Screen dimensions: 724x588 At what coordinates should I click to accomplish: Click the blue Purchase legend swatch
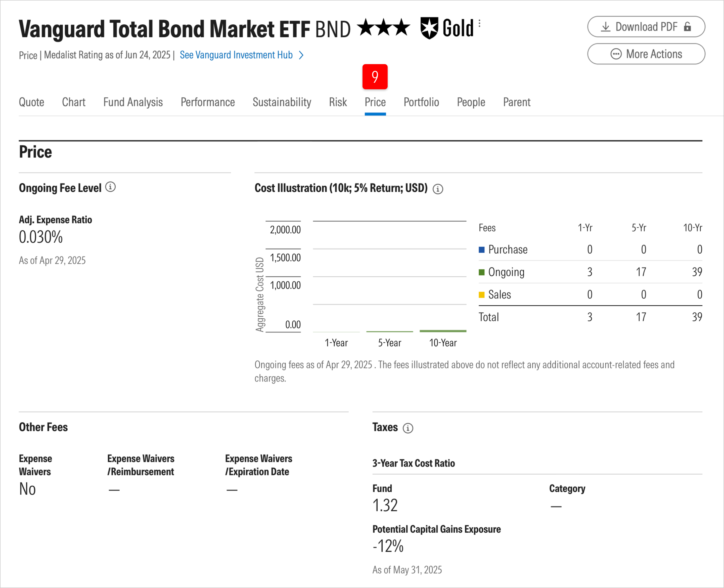pyautogui.click(x=482, y=250)
